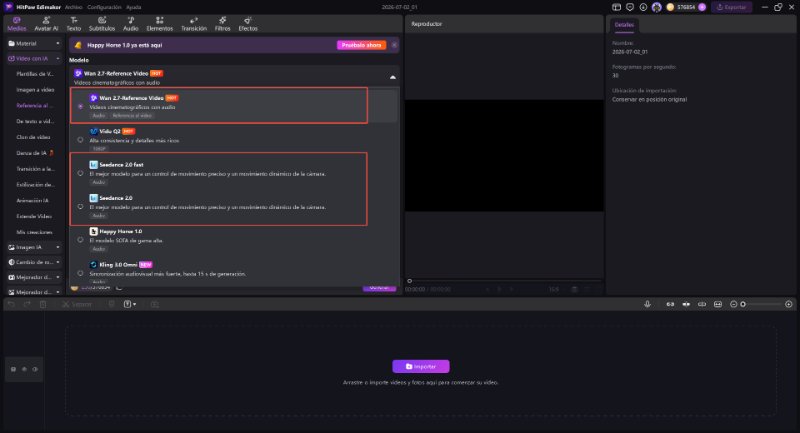Open De texto a video item
Image resolution: width=800 pixels, height=433 pixels.
[35, 121]
